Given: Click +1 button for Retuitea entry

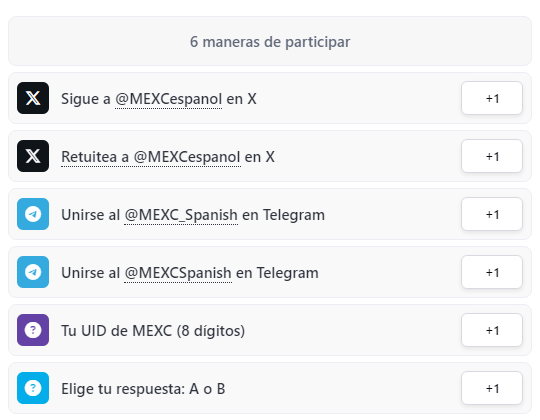Looking at the screenshot, I should point(492,156).
